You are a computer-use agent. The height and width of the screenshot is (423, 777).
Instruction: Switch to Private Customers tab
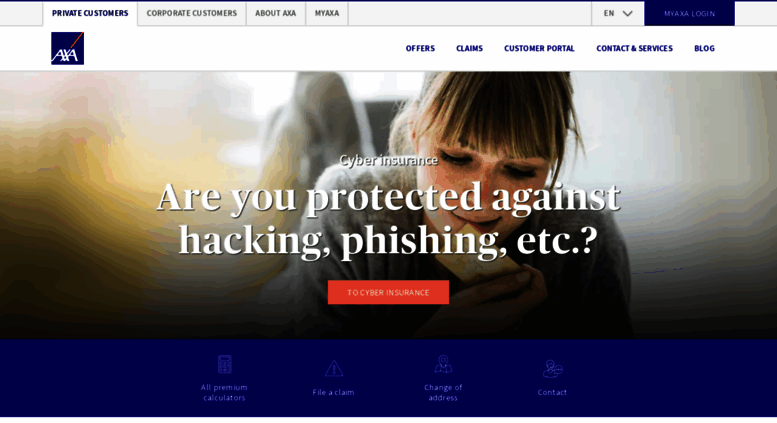click(x=90, y=13)
